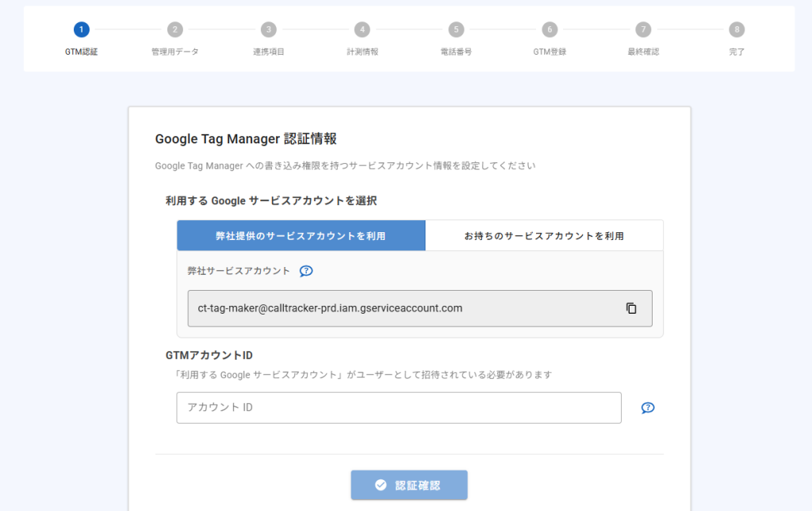Jump to step 7 最終確認
The width and height of the screenshot is (812, 511).
point(643,29)
